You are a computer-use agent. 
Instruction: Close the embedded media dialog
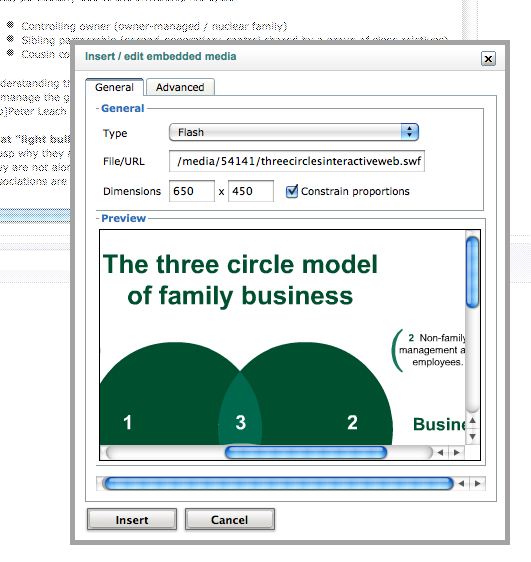point(488,58)
